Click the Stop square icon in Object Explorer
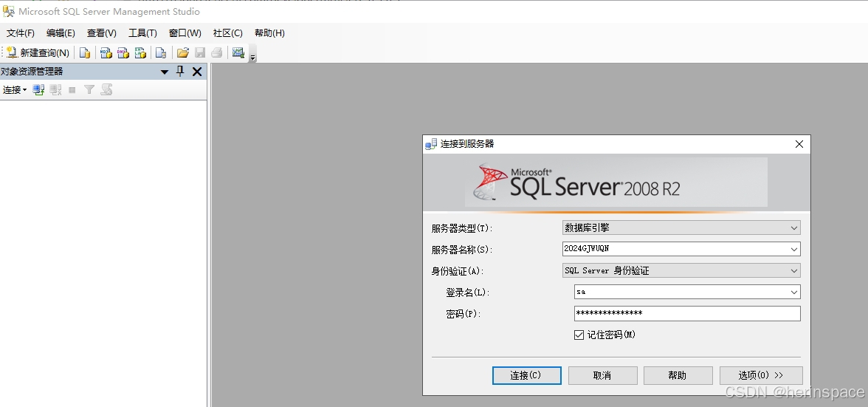 72,89
